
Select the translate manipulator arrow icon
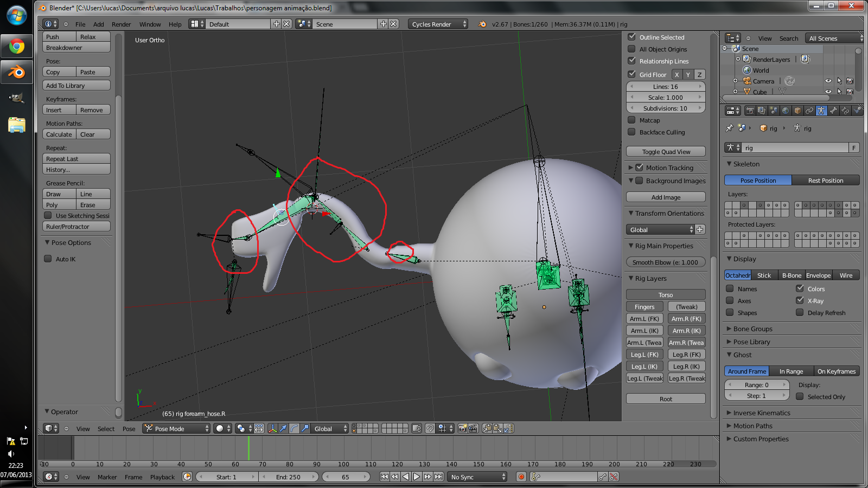pyautogui.click(x=283, y=428)
